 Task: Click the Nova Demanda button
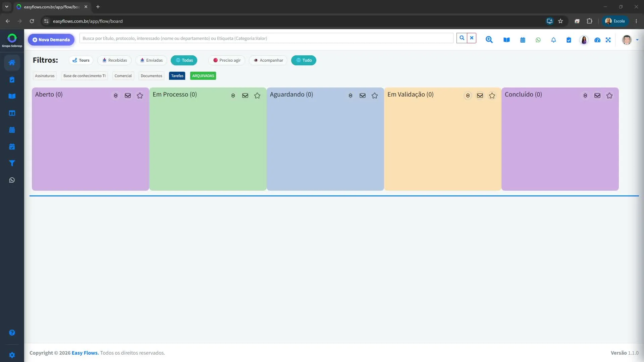click(51, 40)
